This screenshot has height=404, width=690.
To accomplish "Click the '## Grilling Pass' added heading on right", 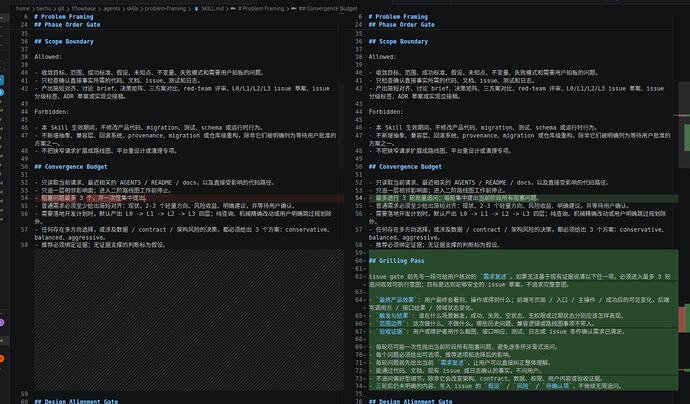I will (x=396, y=261).
